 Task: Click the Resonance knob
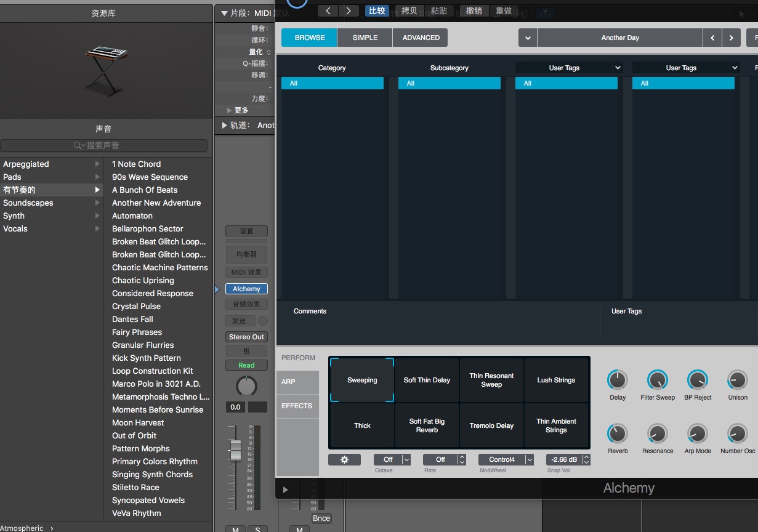click(x=657, y=433)
